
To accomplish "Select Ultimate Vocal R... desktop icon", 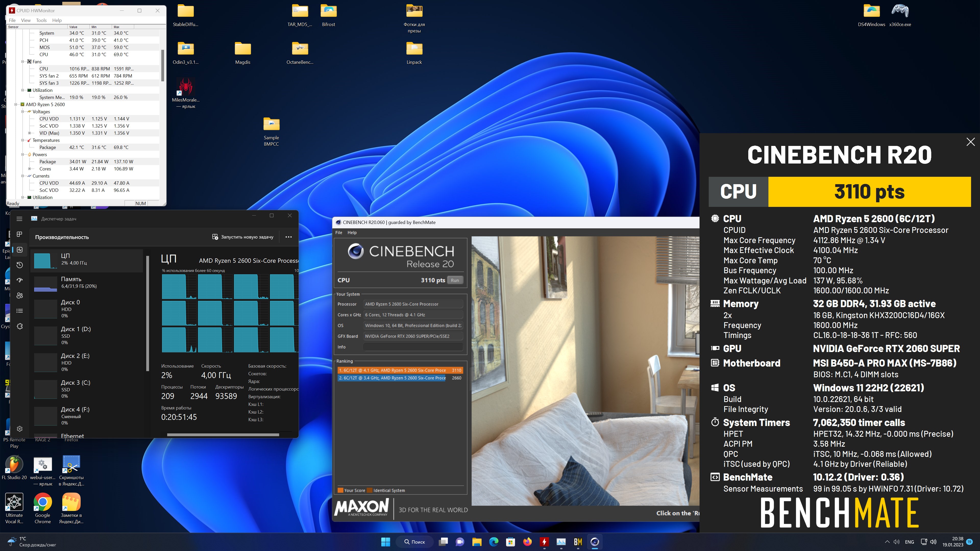I will 14,508.
